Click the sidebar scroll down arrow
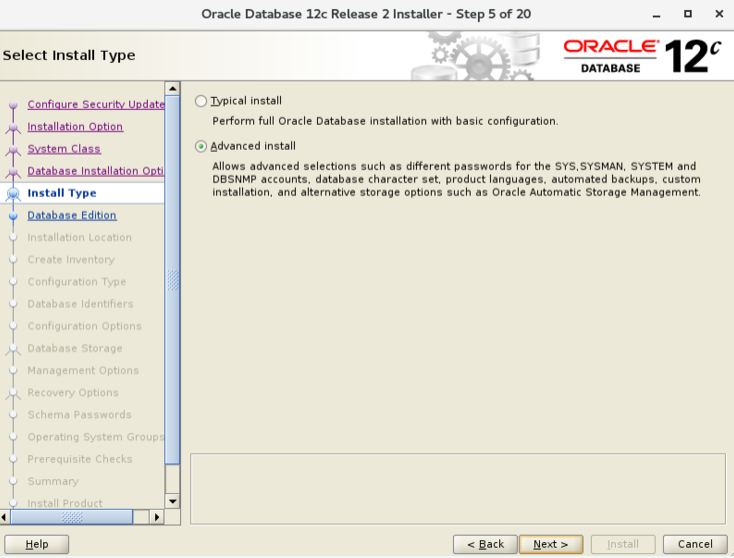Image resolution: width=734 pixels, height=558 pixels. point(172,501)
